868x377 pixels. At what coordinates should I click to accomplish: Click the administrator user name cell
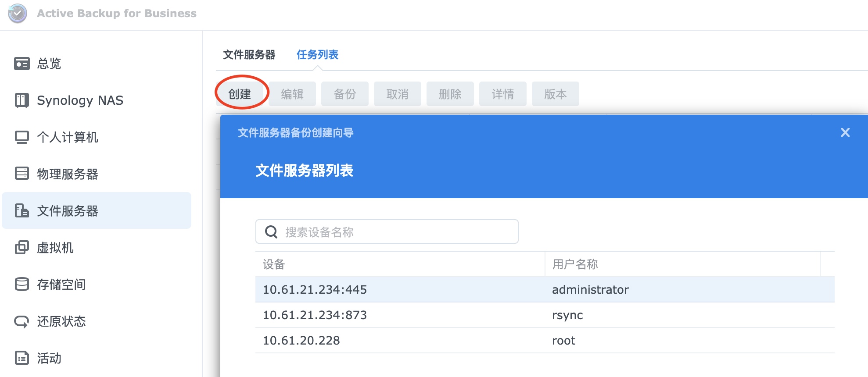[x=590, y=289]
